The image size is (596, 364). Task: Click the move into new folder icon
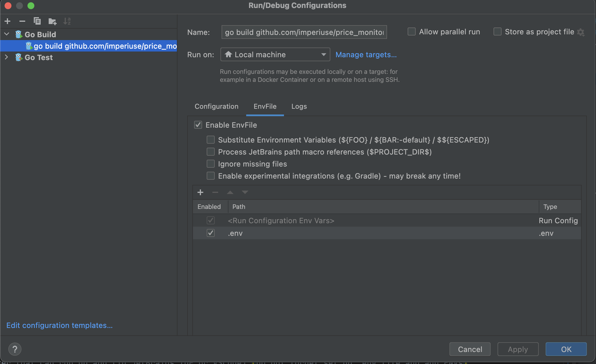click(52, 21)
